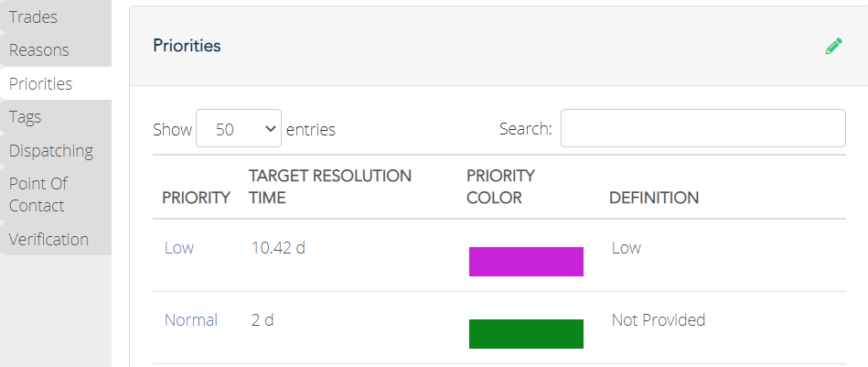
Task: Select the Priorities sidebar tab
Action: point(56,83)
